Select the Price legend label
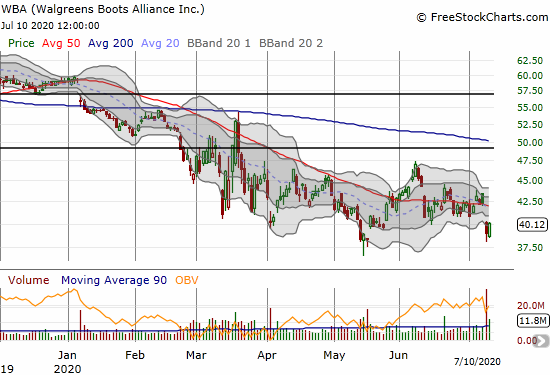Screen dimensions: 550x375 click(x=21, y=43)
